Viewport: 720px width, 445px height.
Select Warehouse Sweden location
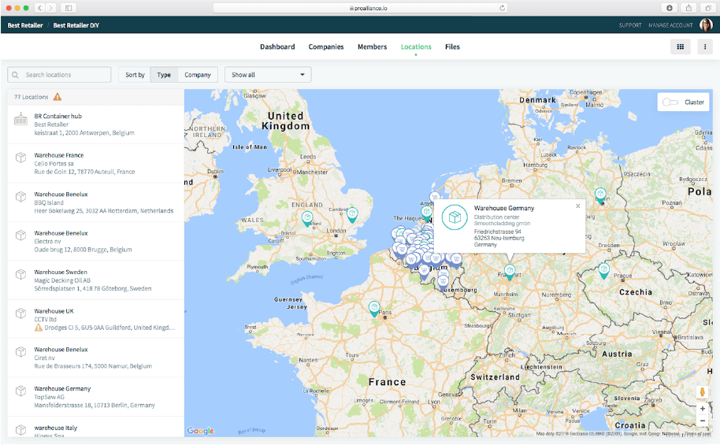pos(96,280)
